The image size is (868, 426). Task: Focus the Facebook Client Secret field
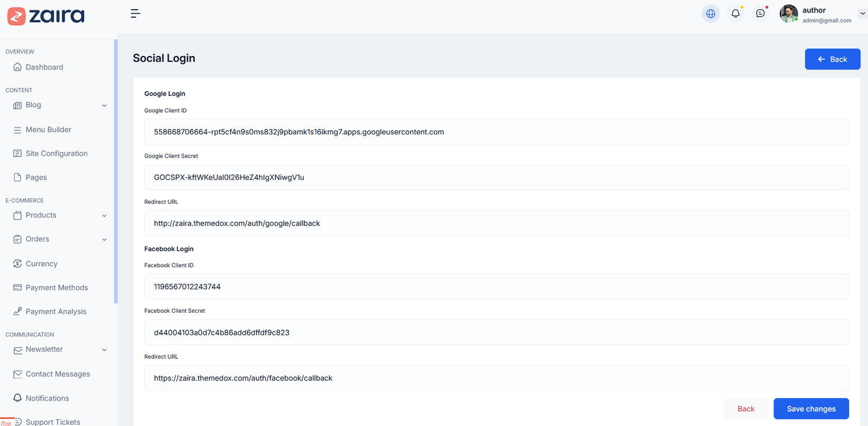(496, 332)
